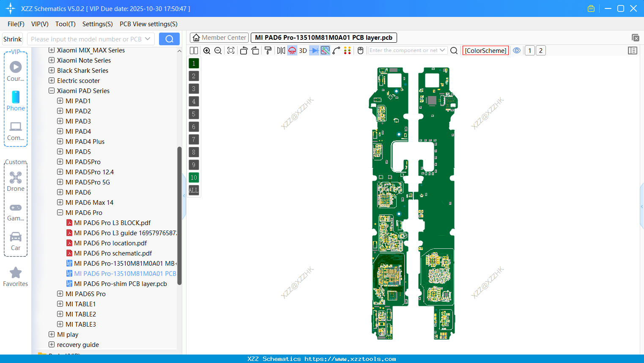Select the MI PAD6 Pro PCB layer tab
The height and width of the screenshot is (363, 644).
point(323,38)
